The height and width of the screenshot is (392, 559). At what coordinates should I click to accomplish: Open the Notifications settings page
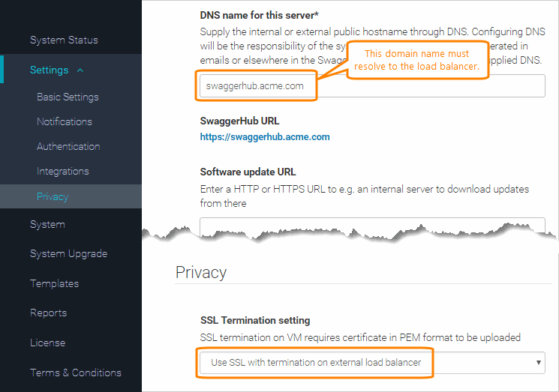[x=65, y=121]
